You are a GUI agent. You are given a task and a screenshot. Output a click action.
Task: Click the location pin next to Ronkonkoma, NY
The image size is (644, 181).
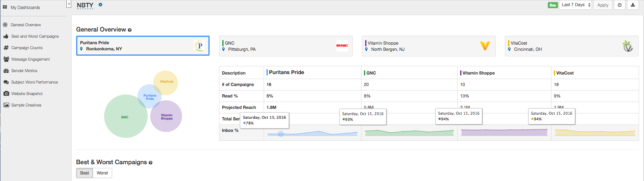click(x=81, y=49)
